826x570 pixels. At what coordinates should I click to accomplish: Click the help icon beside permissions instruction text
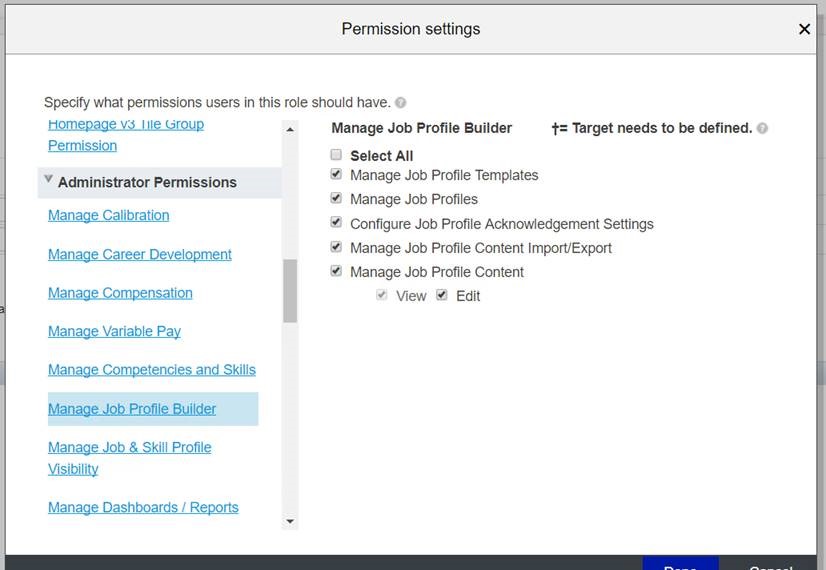(x=400, y=103)
